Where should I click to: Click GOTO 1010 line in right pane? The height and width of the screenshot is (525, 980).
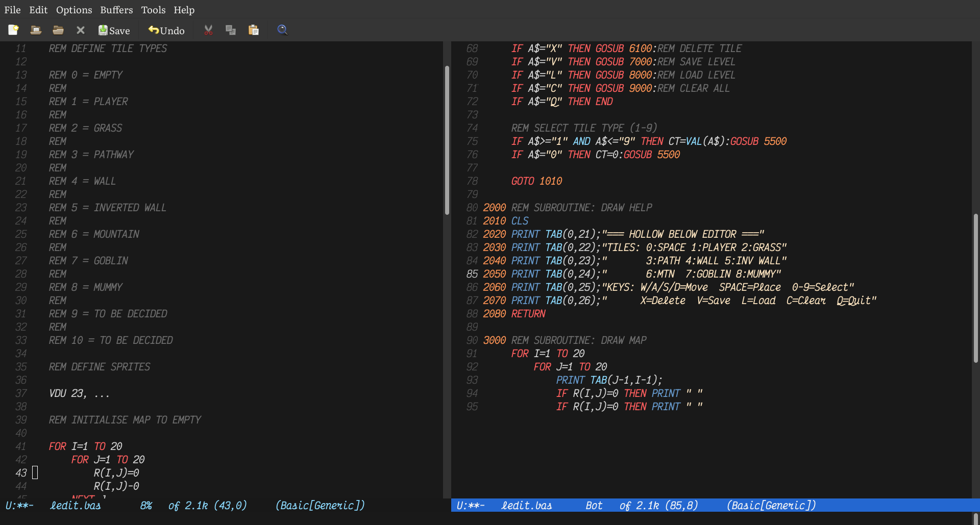coord(537,181)
